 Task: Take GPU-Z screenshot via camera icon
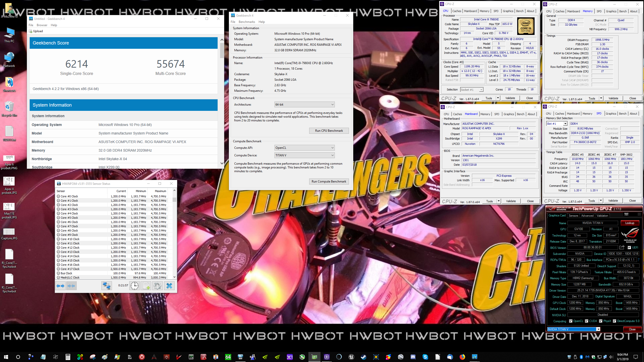pos(626,214)
